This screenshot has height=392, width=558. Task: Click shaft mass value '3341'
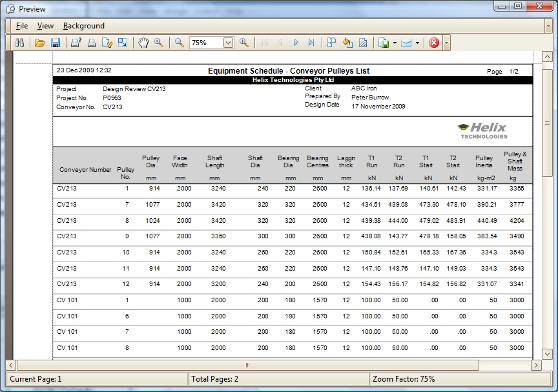tap(517, 284)
